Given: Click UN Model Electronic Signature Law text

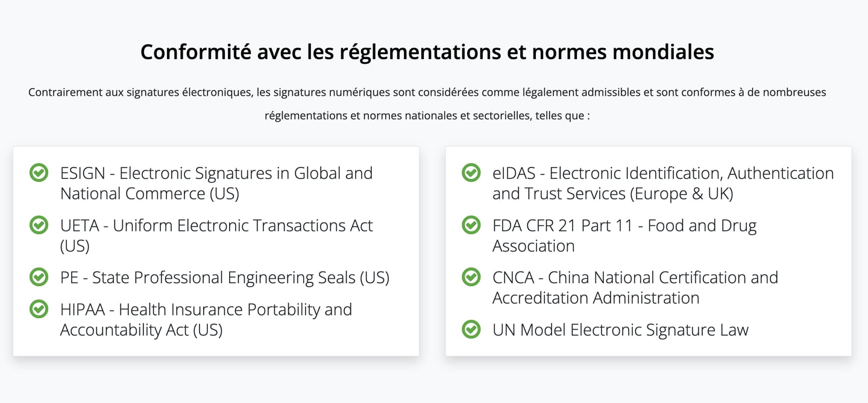Looking at the screenshot, I should point(620,330).
